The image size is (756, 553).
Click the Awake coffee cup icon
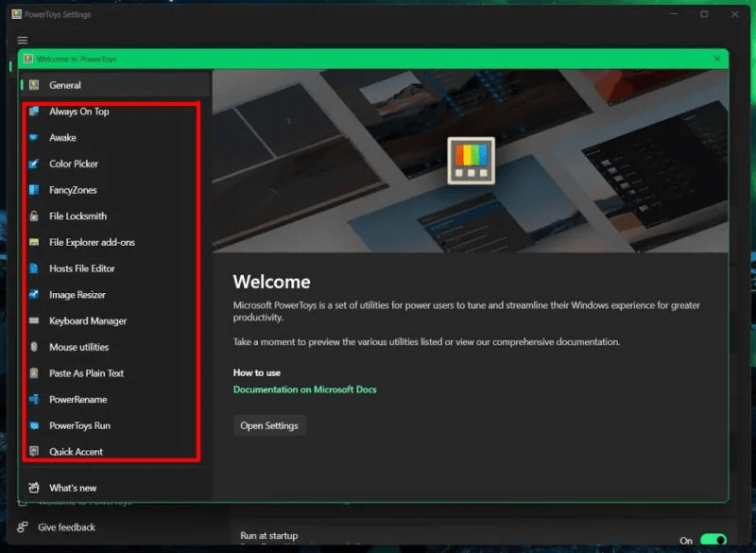tap(34, 137)
